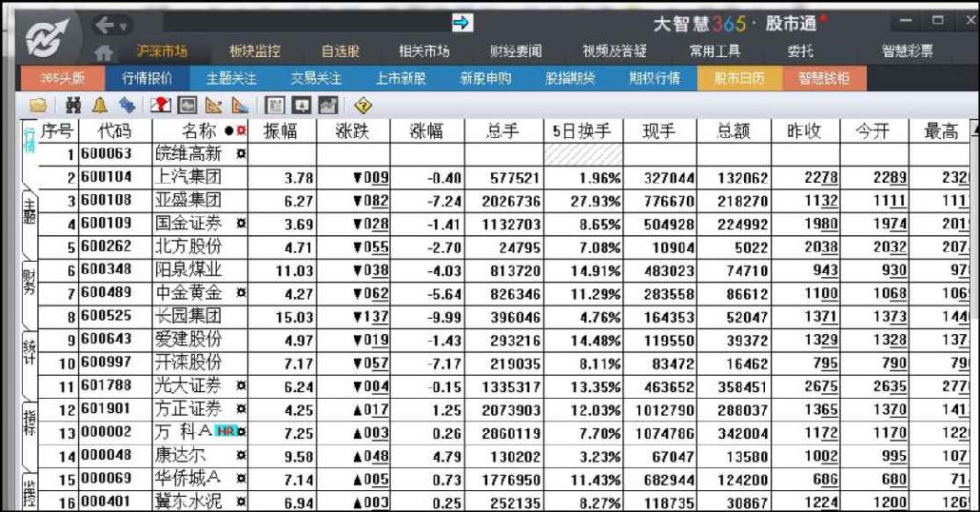Click the monitor presentation icon

[x=302, y=105]
